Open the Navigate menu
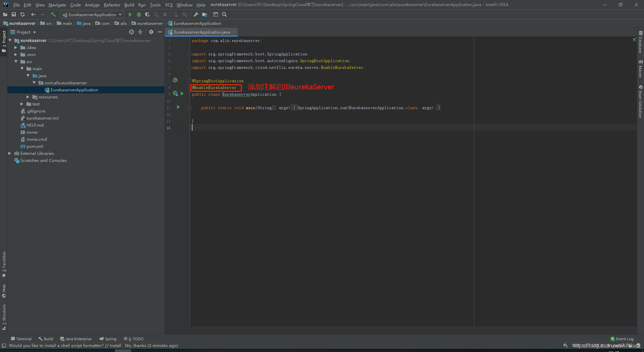Viewport: 644px width, 352px height. [57, 5]
